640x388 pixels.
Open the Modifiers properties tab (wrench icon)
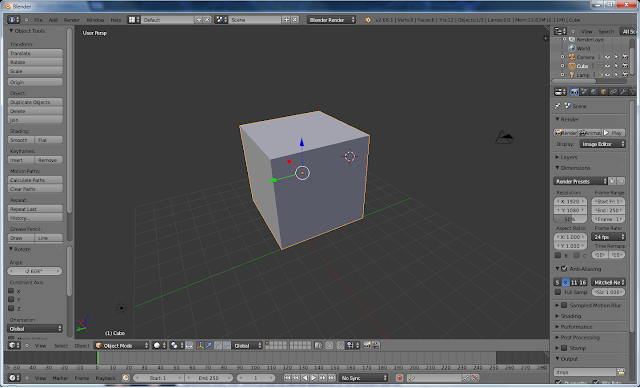point(623,92)
